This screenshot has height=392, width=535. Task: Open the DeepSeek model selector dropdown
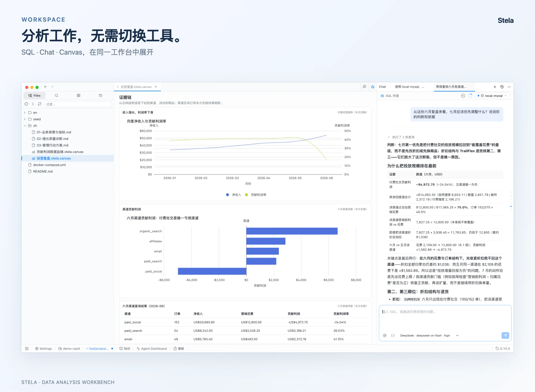pyautogui.click(x=429, y=335)
